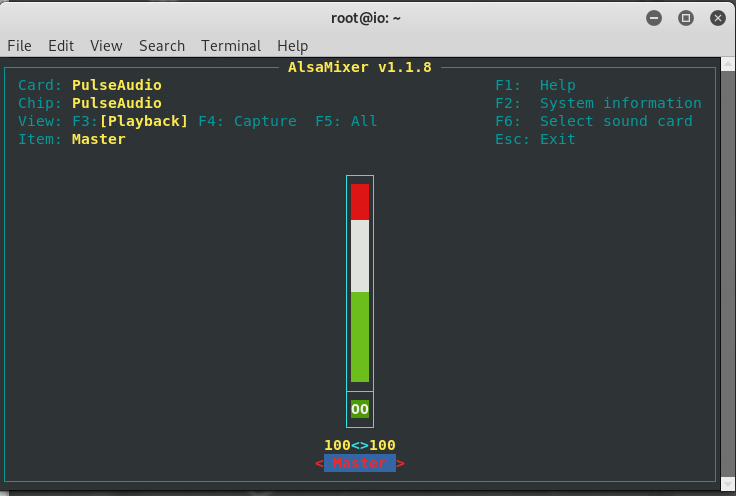
Task: Minimize the terminal window
Action: 654,18
